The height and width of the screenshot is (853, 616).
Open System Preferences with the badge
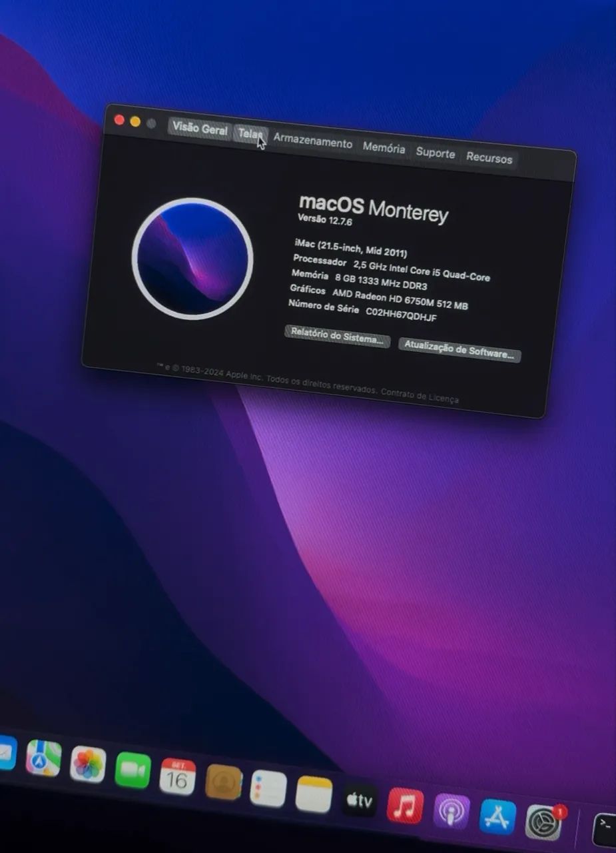click(544, 822)
